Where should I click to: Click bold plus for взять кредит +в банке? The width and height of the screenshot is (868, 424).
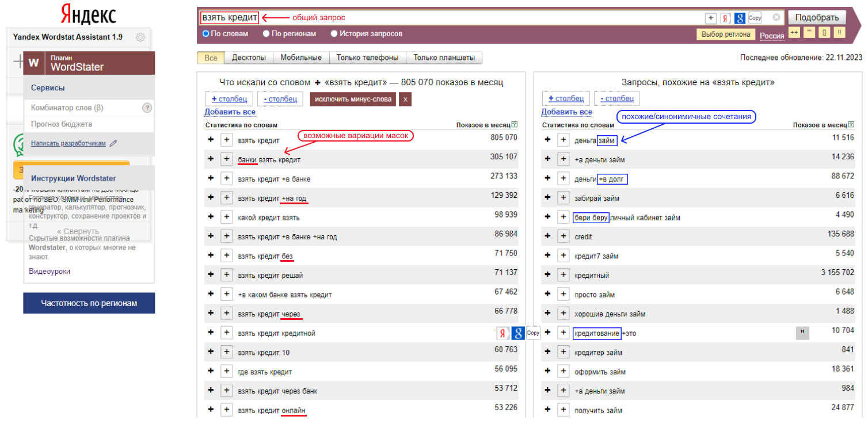point(211,179)
